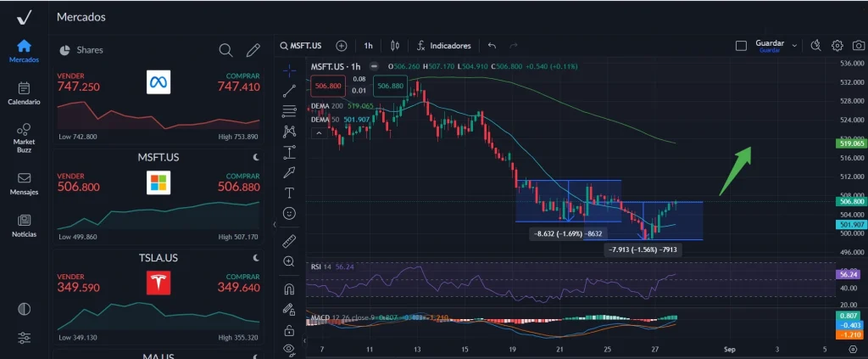868x359 pixels.
Task: Open time axis settings at bottom right
Action: tap(853, 349)
